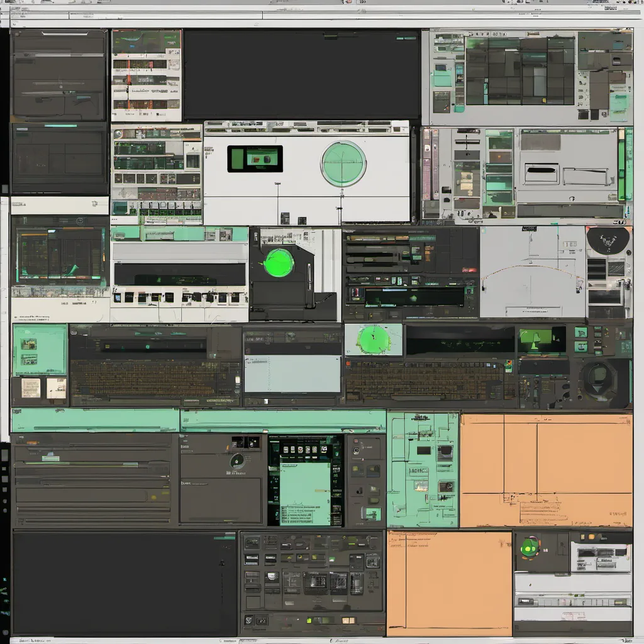Click the small green round indicator at bottom right
644x644 pixels.
(530, 547)
